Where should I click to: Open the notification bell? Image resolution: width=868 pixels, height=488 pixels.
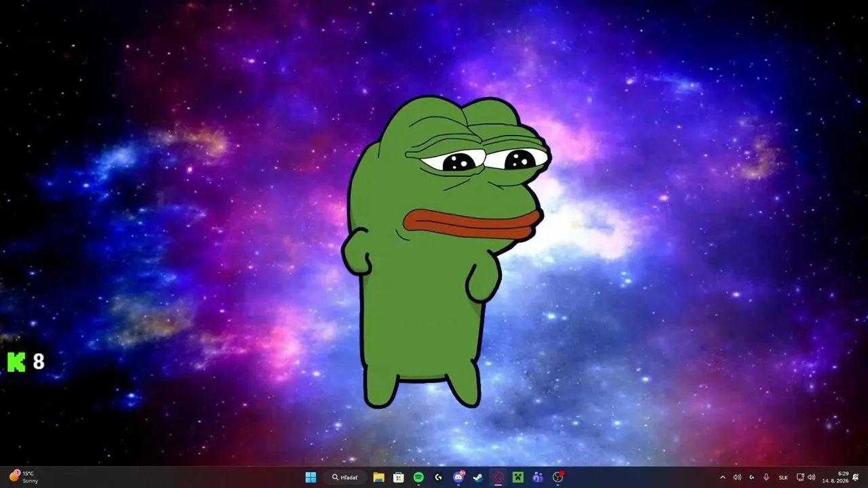856,477
